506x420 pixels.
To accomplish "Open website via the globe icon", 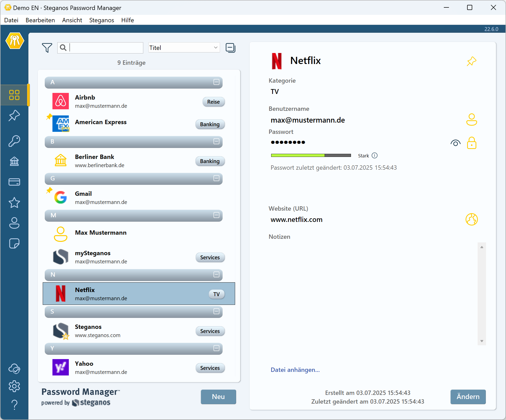I will coord(471,219).
